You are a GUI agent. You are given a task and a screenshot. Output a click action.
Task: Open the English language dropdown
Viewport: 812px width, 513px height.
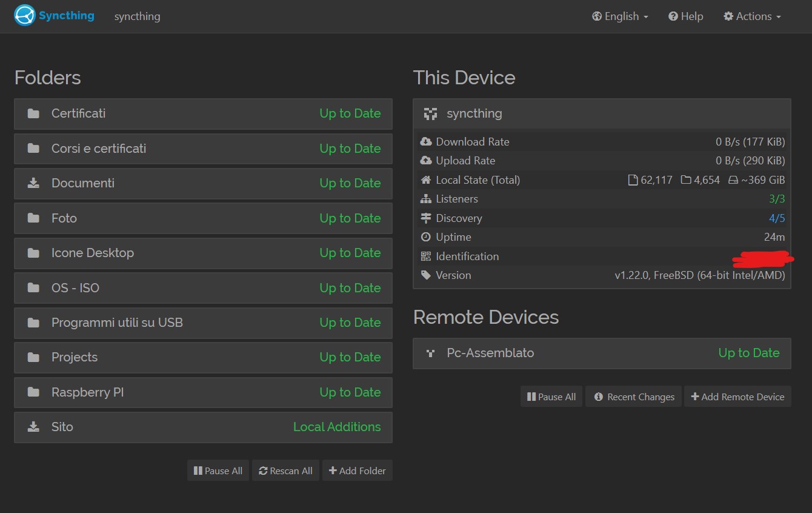pos(621,16)
